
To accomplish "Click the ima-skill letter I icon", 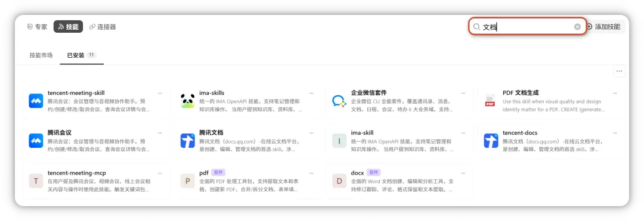I will click(339, 141).
